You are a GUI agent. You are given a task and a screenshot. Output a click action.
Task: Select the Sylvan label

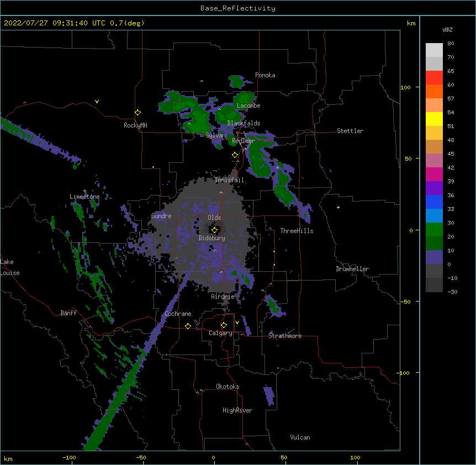tap(215, 135)
